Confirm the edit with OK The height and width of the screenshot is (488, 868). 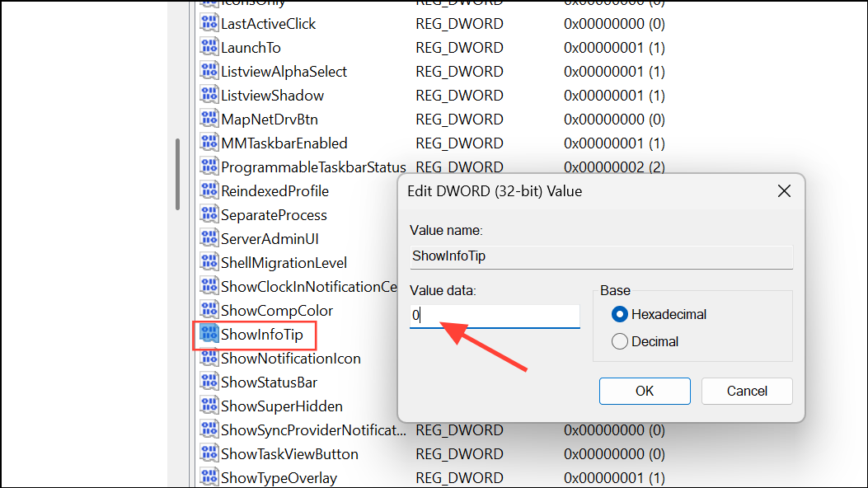coord(645,391)
